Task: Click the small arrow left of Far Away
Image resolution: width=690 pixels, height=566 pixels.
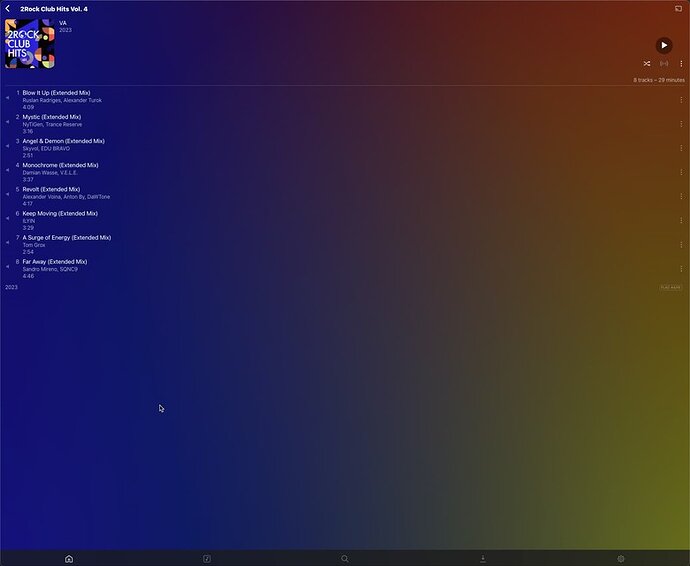Action: click(x=7, y=267)
